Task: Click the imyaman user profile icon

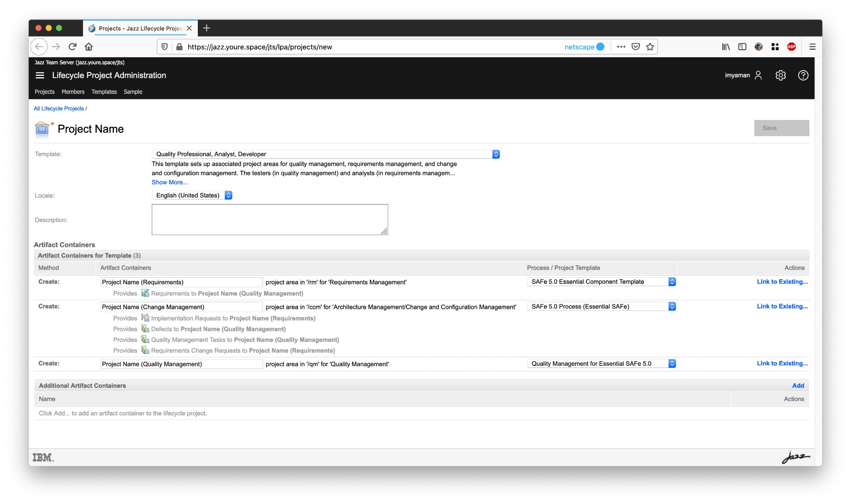Action: 758,75
